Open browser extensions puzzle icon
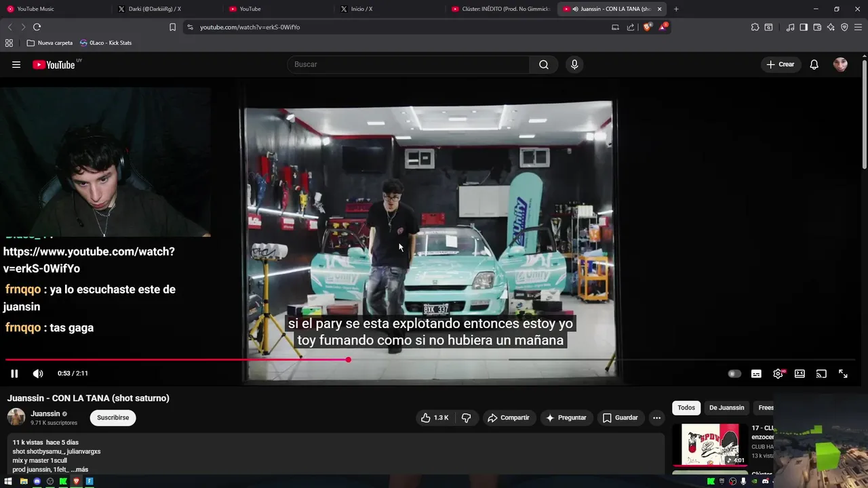868x488 pixels. tap(755, 27)
